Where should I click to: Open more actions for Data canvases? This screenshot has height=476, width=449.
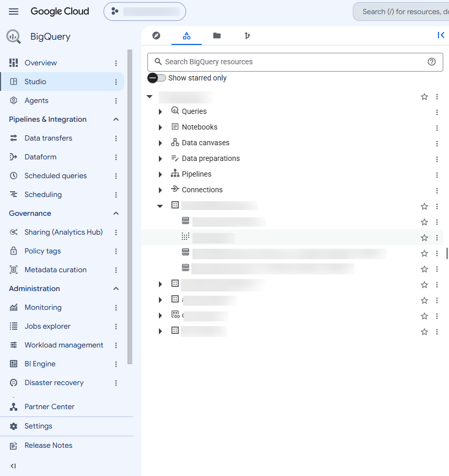437,144
